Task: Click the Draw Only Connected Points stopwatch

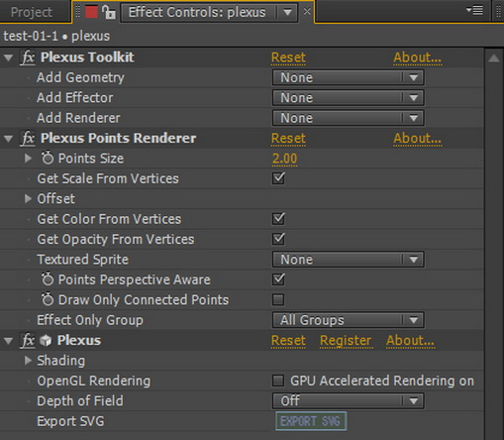Action: click(48, 299)
